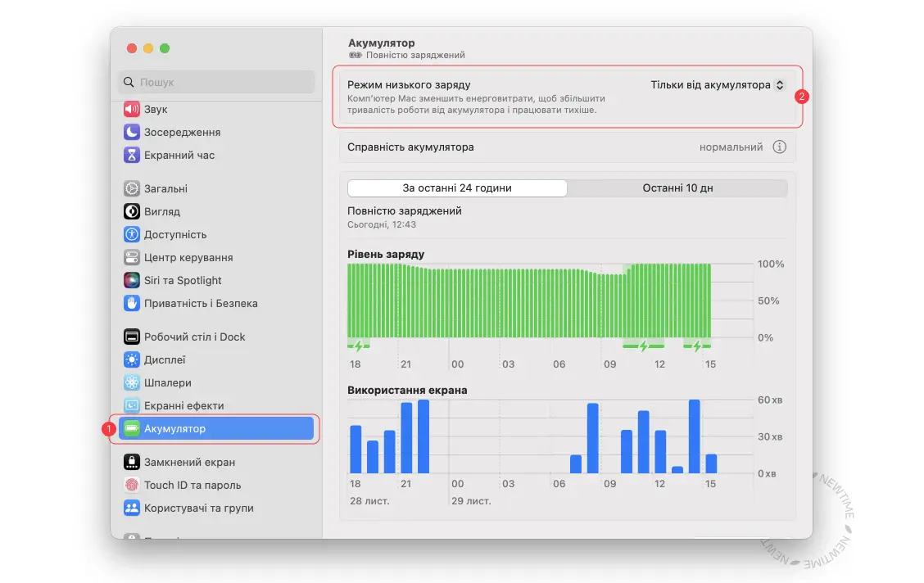The width and height of the screenshot is (924, 583).
Task: Open the Шпалери settings section
Action: pyautogui.click(x=216, y=382)
